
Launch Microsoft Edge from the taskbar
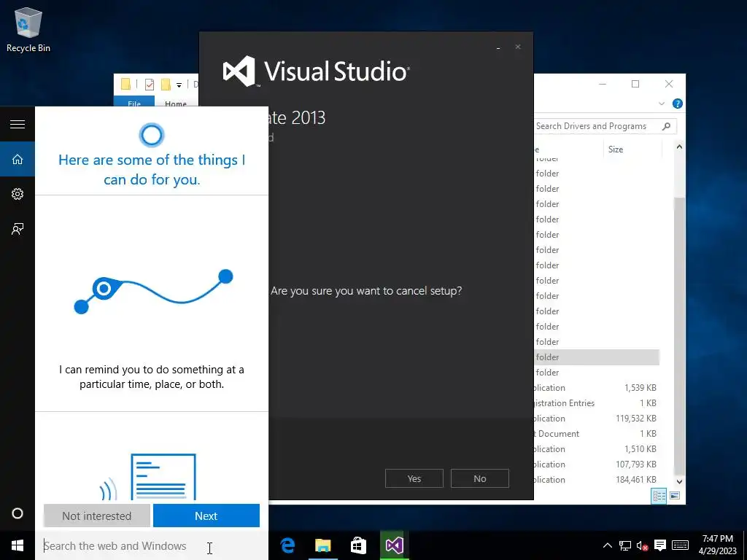pyautogui.click(x=287, y=545)
